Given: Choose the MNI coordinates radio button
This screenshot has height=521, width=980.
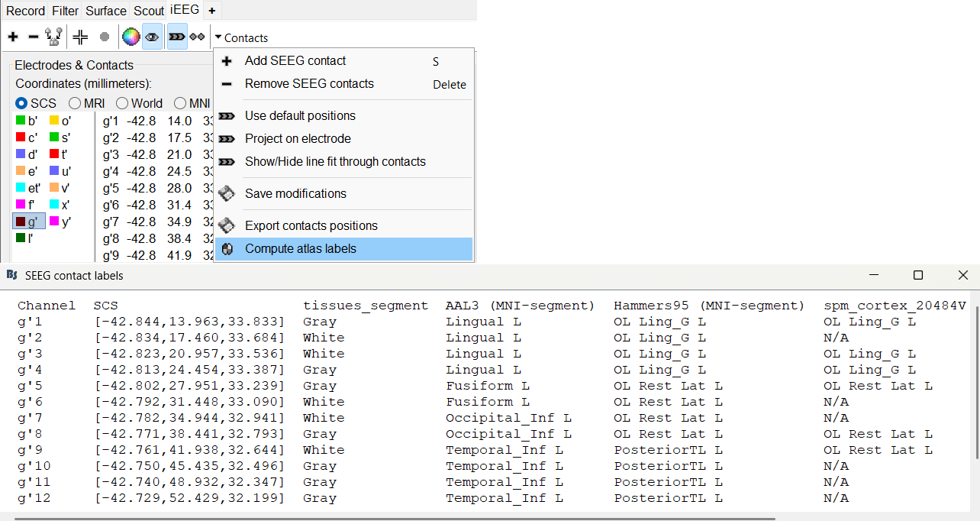Looking at the screenshot, I should pyautogui.click(x=180, y=103).
